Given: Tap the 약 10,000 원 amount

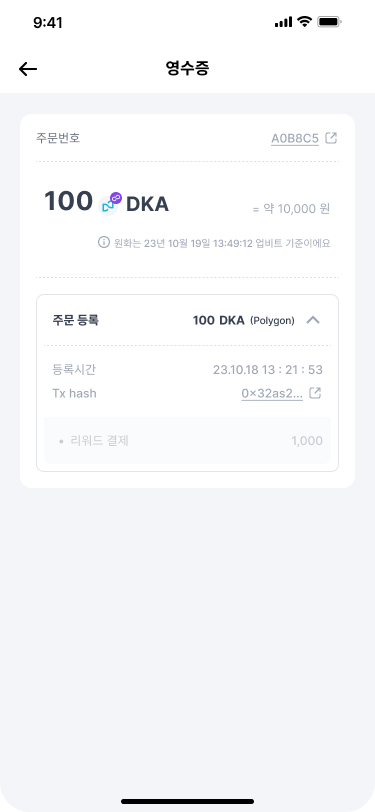Looking at the screenshot, I should pos(291,209).
